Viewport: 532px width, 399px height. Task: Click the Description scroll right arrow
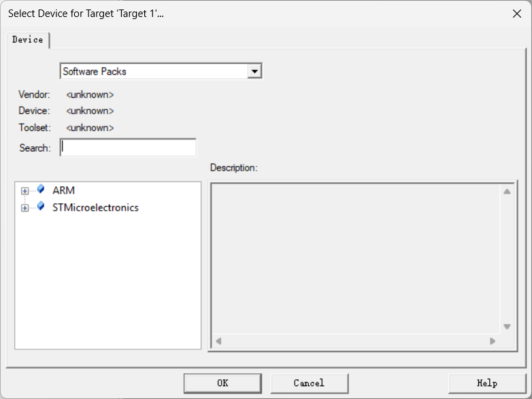pyautogui.click(x=493, y=341)
